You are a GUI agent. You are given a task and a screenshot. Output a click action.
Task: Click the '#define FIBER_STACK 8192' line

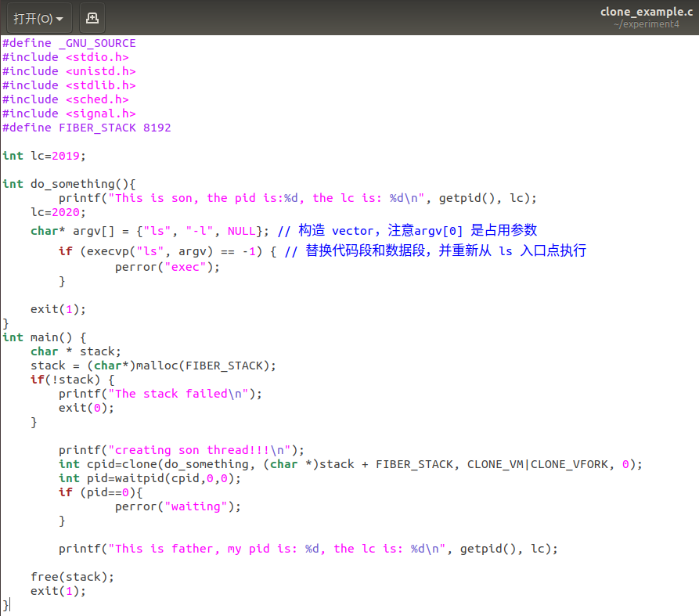[86, 128]
